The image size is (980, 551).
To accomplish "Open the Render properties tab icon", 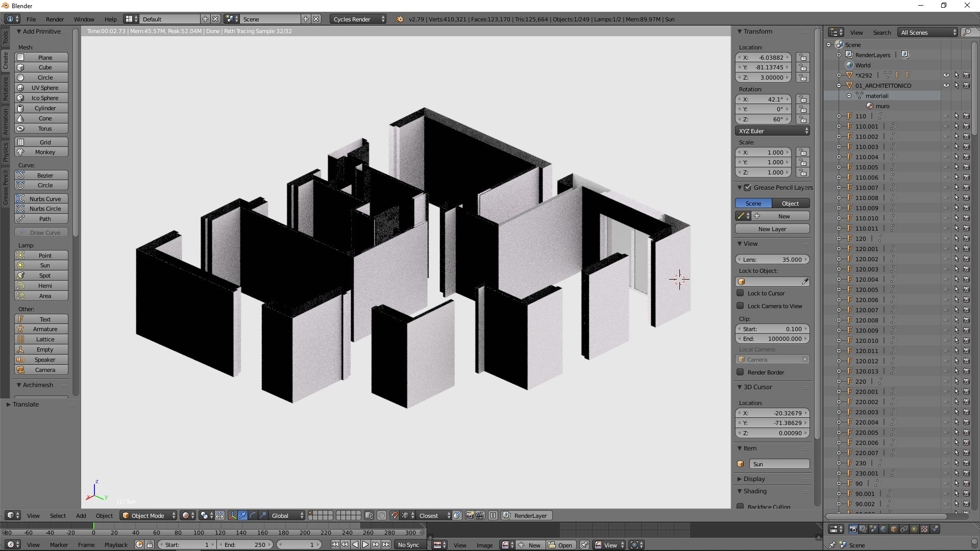I will (853, 530).
